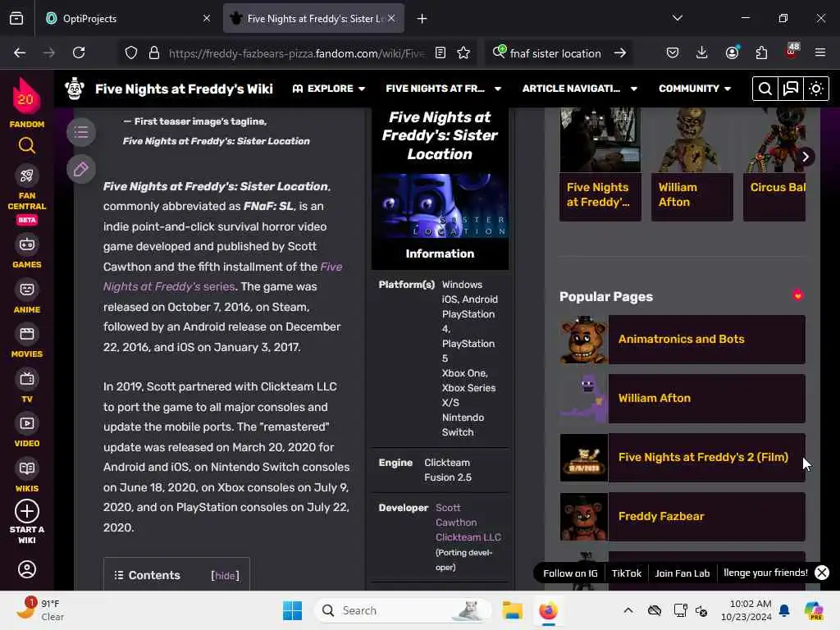
Task: Open William Afton trending thumbnail card
Action: (x=692, y=164)
